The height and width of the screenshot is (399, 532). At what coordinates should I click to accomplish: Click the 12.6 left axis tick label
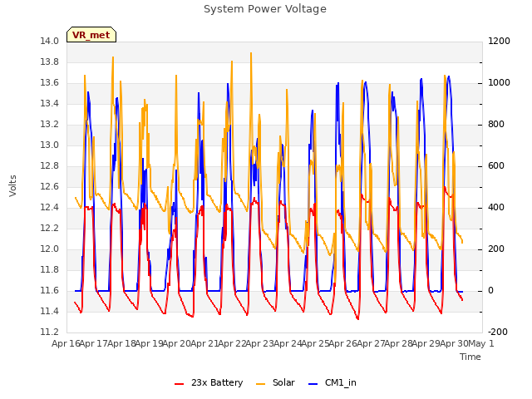pyautogui.click(x=50, y=186)
